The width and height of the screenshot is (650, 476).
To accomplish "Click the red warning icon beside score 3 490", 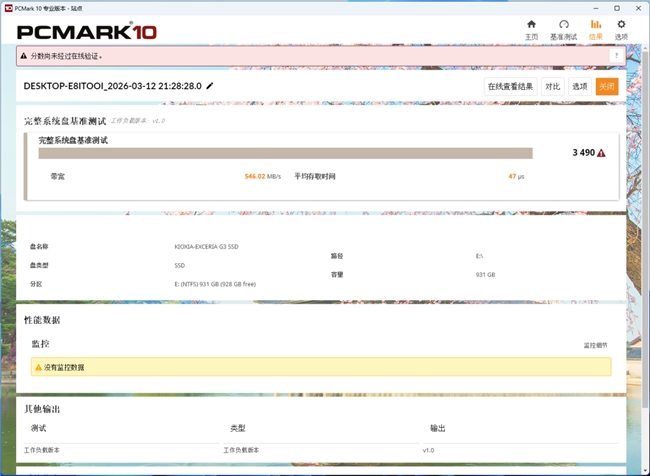I will [x=601, y=153].
